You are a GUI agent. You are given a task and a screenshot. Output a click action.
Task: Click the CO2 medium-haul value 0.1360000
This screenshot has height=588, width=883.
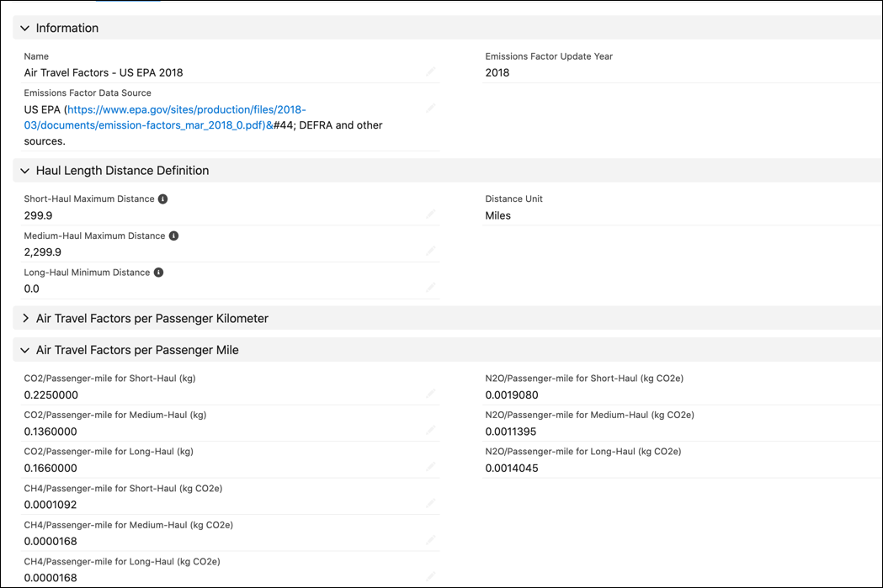51,432
